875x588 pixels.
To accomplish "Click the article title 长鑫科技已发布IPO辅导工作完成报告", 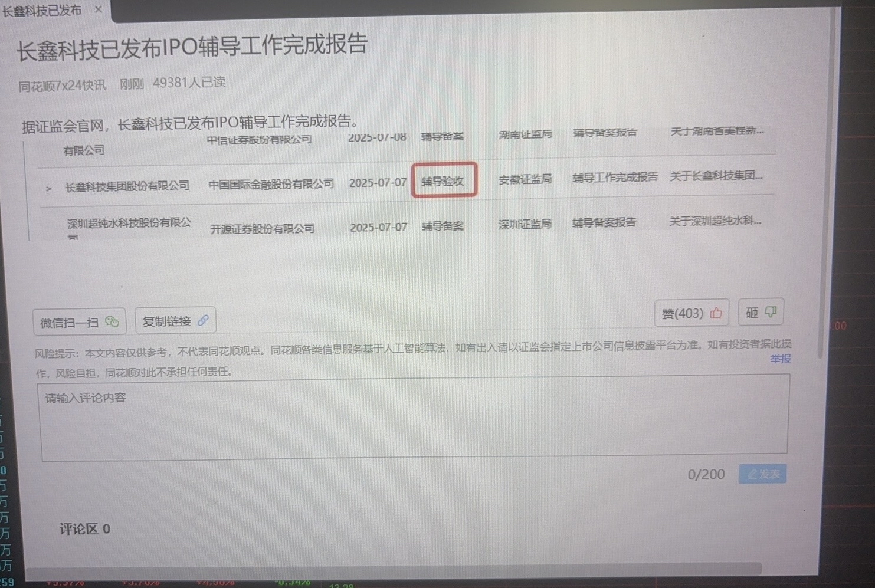I will pos(192,47).
